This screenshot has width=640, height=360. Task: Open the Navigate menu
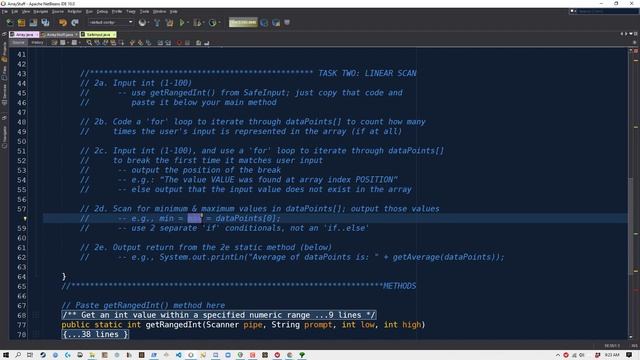(40, 11)
